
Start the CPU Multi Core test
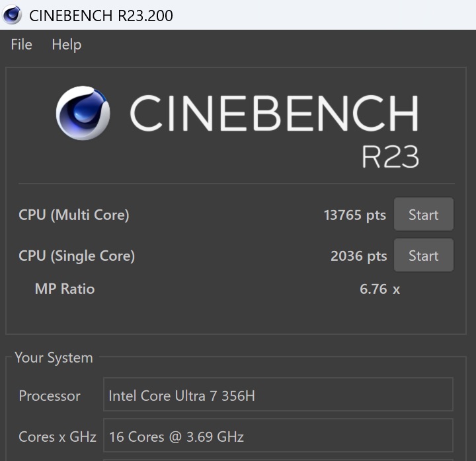(424, 215)
